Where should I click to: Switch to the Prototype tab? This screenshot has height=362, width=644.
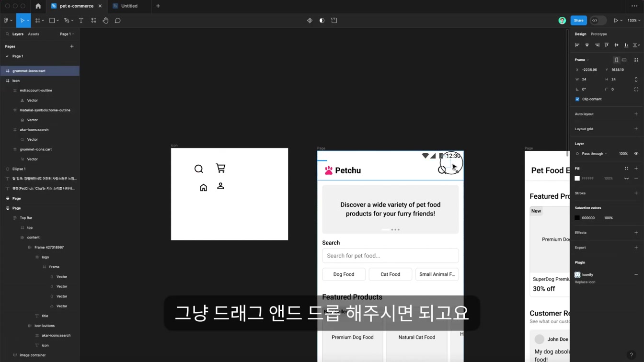point(598,34)
